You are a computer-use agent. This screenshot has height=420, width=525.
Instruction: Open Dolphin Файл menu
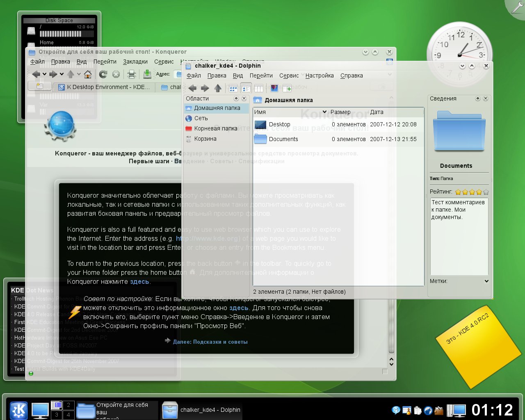pyautogui.click(x=194, y=75)
